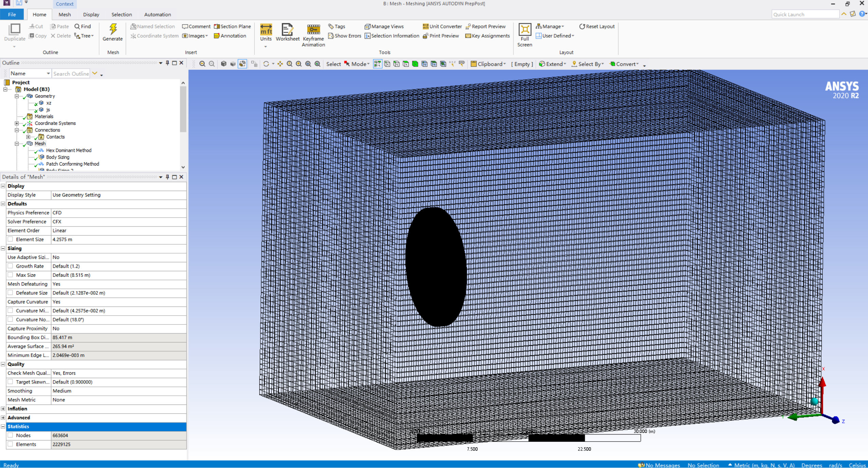Viewport: 868px width, 468px height.
Task: Expand the Contacts tree node
Action: click(x=28, y=137)
